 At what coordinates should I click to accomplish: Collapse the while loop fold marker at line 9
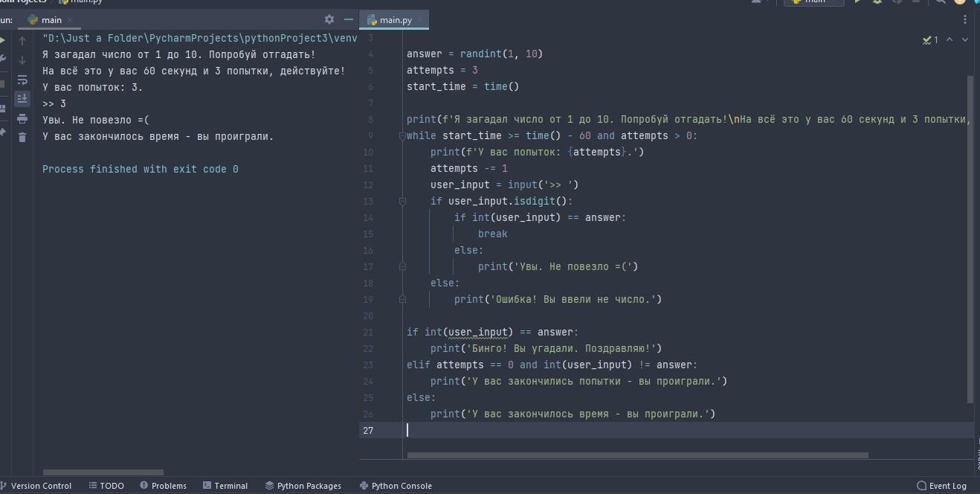click(x=402, y=136)
